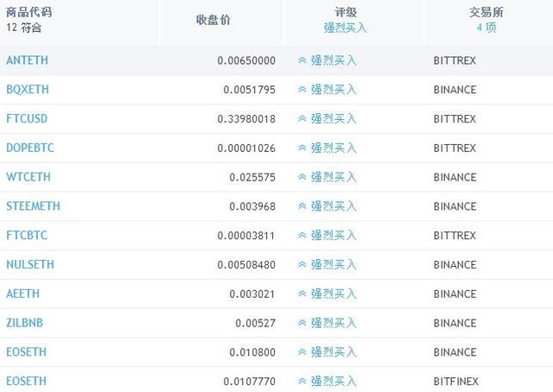Open the FTCUSD symbol link
The image size is (553, 392).
click(x=27, y=119)
